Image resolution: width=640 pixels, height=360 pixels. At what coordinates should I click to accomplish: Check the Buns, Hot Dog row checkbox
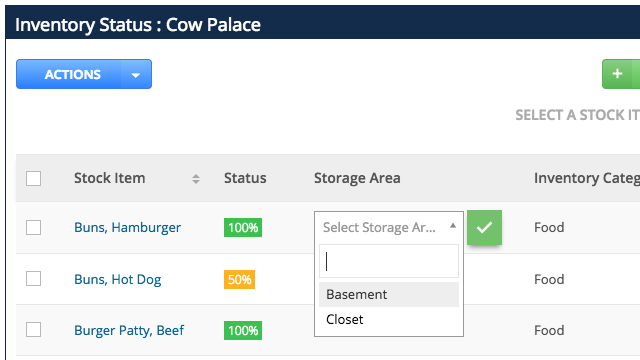[33, 279]
